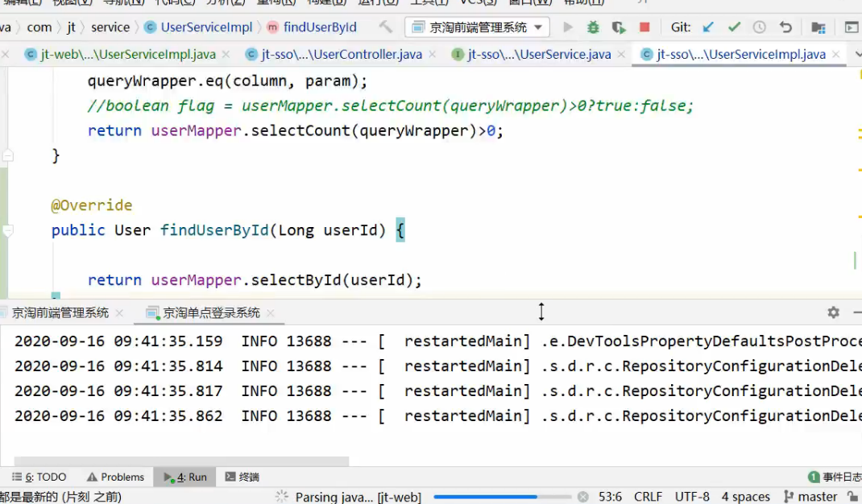Image resolution: width=862 pixels, height=504 pixels.
Task: Open the 6: TODO tool window
Action: tap(39, 477)
